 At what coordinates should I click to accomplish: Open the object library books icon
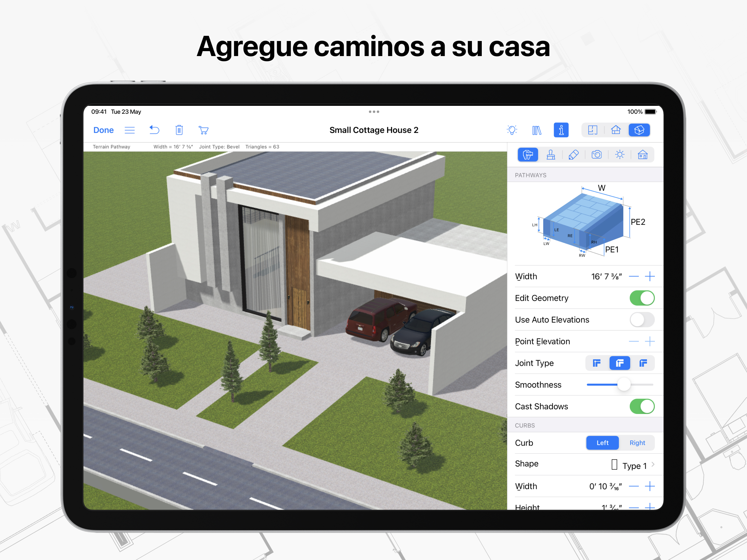(537, 130)
